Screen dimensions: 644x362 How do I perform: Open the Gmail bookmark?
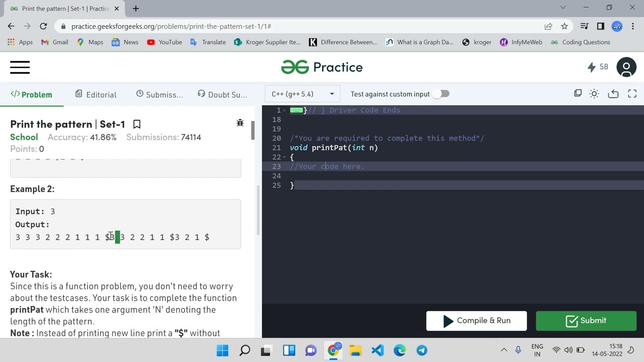tap(54, 42)
